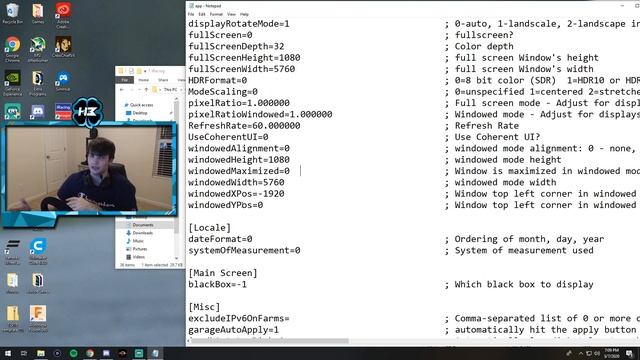Click the RefreshRate=60.000000 line
Image resolution: width=640 pixels, height=360 pixels.
(x=244, y=126)
